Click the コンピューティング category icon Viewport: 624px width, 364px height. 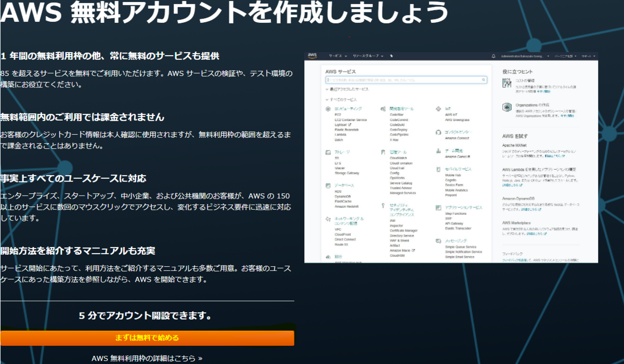pyautogui.click(x=328, y=109)
